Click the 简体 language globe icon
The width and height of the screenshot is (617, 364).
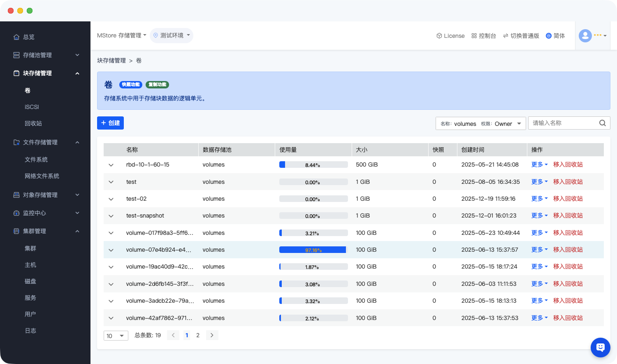coord(548,36)
